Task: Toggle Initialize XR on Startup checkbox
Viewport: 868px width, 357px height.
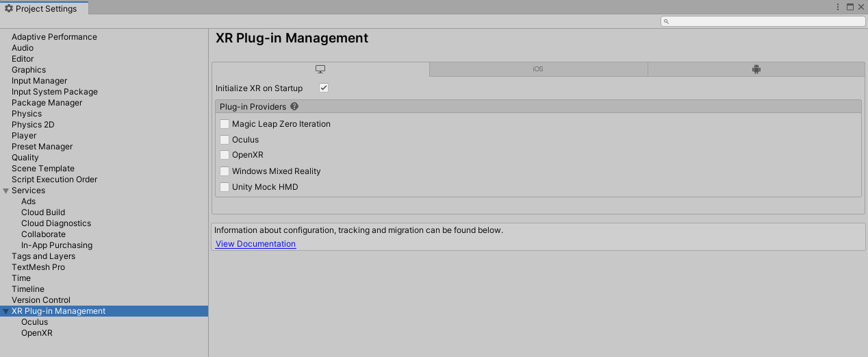Action: (x=324, y=88)
